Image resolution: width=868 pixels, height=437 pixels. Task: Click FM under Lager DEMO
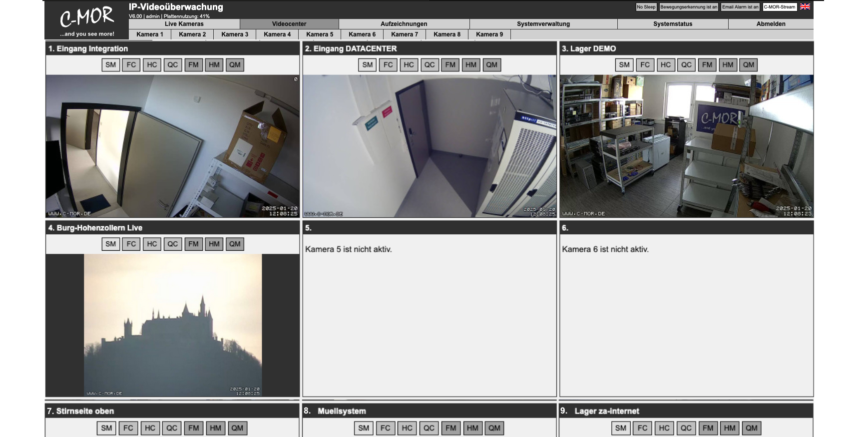pyautogui.click(x=707, y=65)
